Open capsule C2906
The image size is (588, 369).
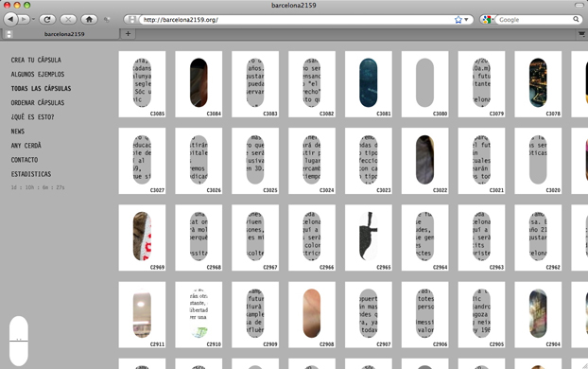tap(424, 315)
